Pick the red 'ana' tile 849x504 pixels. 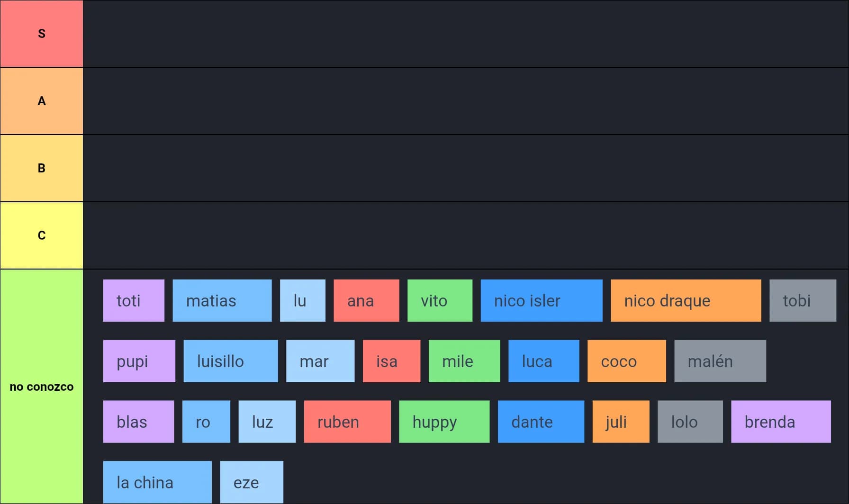tap(366, 301)
